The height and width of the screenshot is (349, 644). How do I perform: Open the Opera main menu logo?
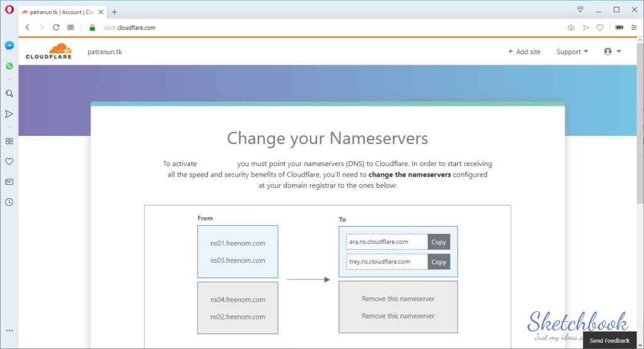click(9, 9)
